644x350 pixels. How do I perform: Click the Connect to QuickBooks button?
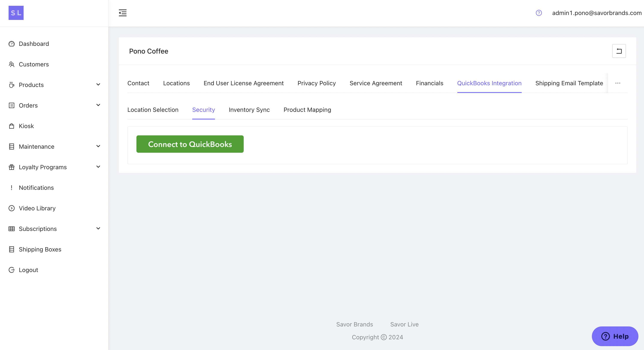tap(190, 144)
